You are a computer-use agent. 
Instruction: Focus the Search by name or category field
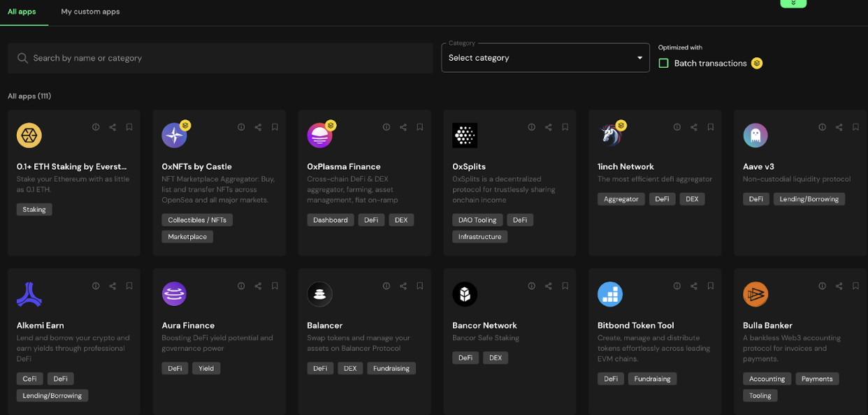(x=224, y=58)
